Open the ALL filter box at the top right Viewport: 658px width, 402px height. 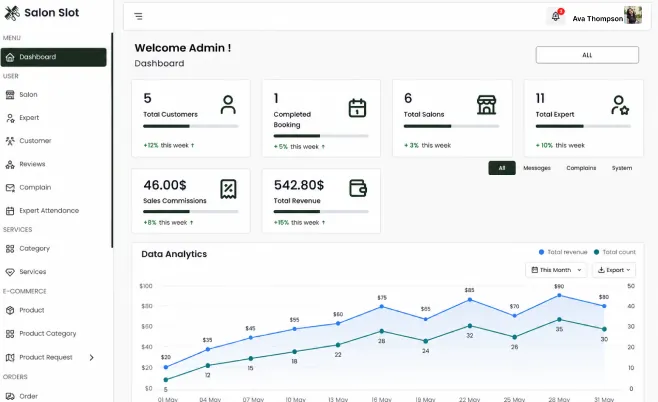point(587,55)
